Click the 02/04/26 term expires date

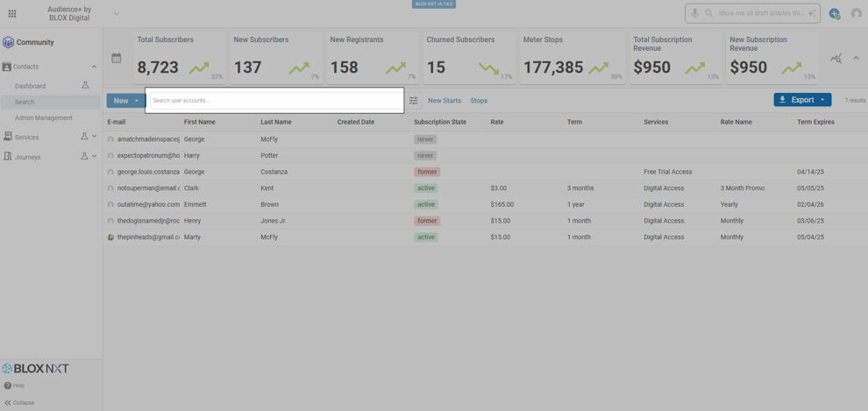(x=810, y=205)
